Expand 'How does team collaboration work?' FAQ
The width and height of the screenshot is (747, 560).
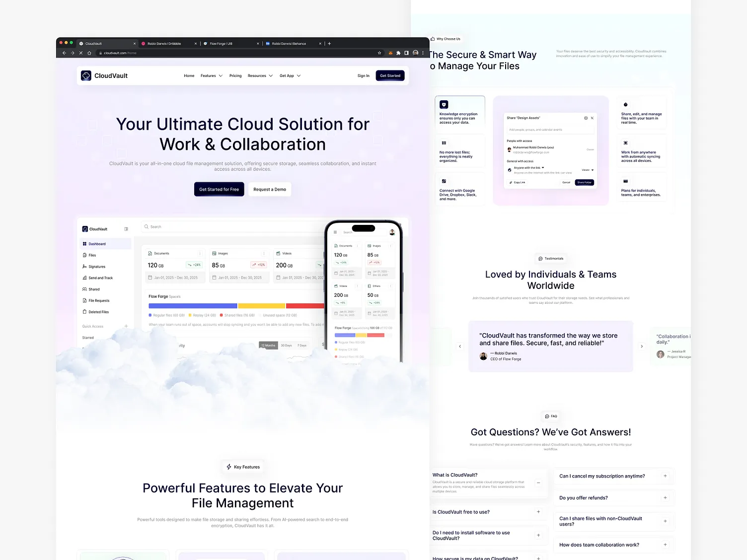point(666,545)
